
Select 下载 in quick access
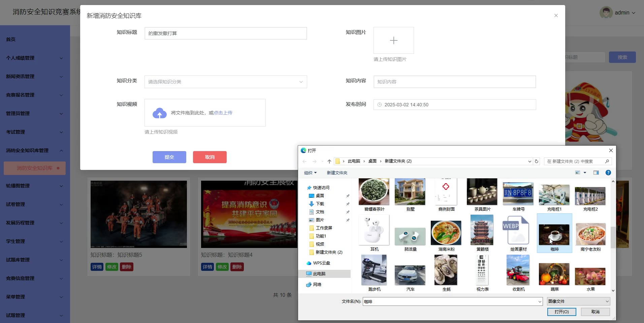[320, 204]
